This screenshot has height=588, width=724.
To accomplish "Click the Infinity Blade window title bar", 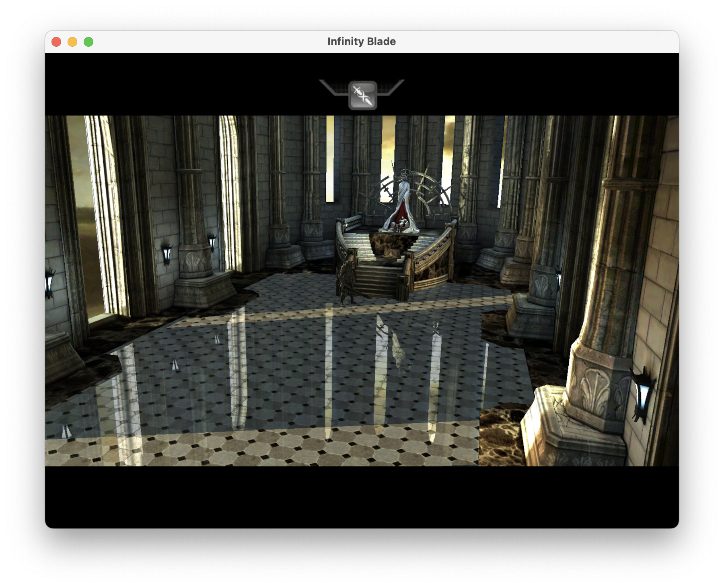I will click(361, 41).
